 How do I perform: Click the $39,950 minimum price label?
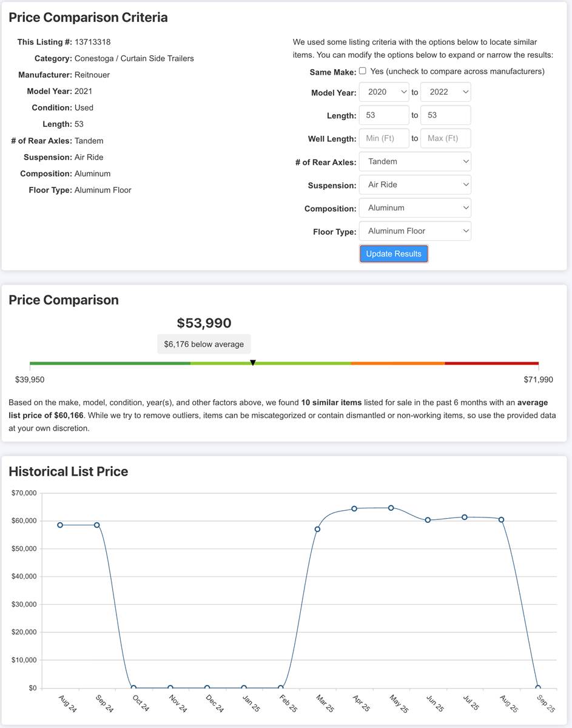pos(30,380)
